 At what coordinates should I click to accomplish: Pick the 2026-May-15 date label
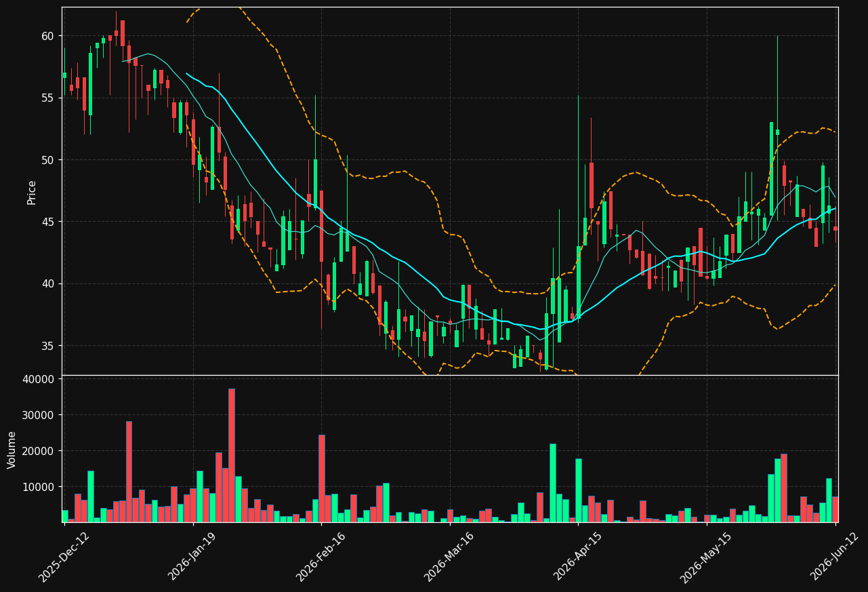(706, 556)
